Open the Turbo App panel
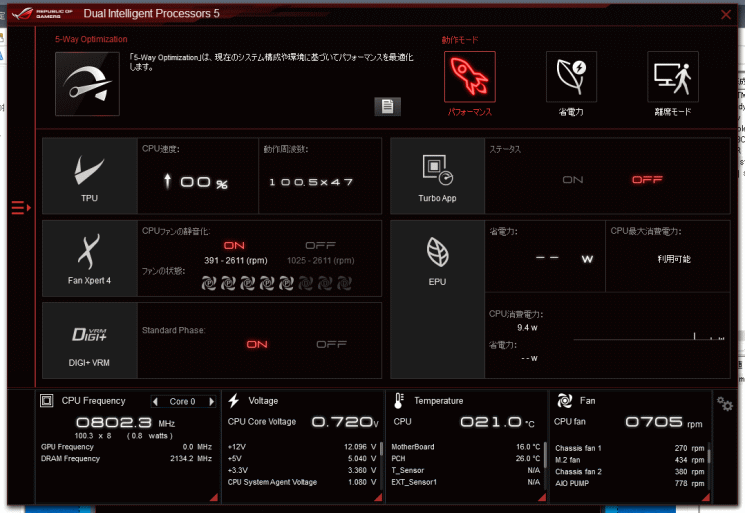The image size is (745, 513). (x=437, y=176)
